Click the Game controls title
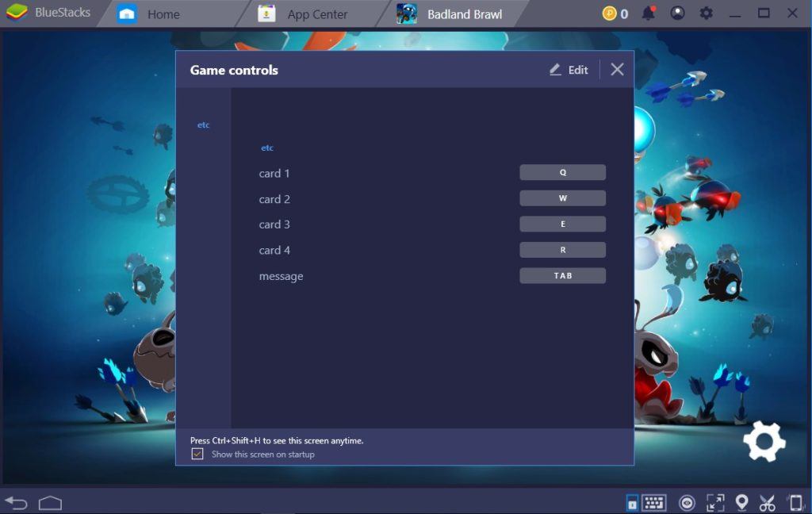 point(234,70)
